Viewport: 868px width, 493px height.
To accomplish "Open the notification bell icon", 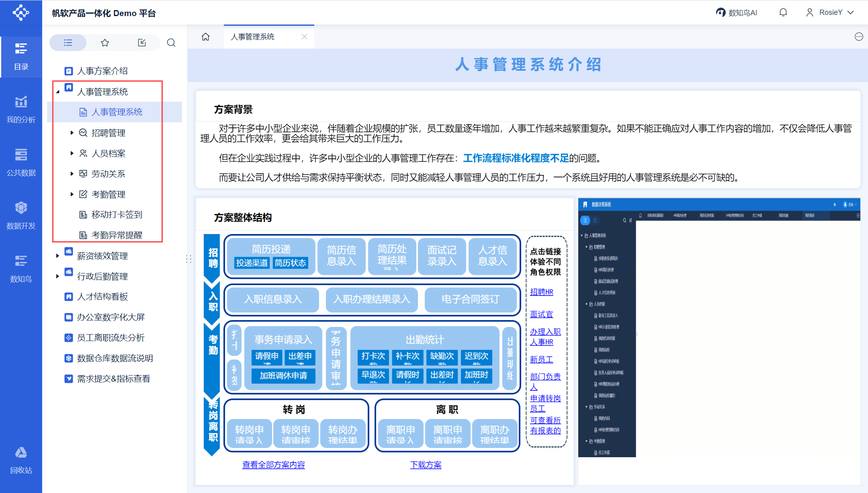I will click(x=783, y=12).
